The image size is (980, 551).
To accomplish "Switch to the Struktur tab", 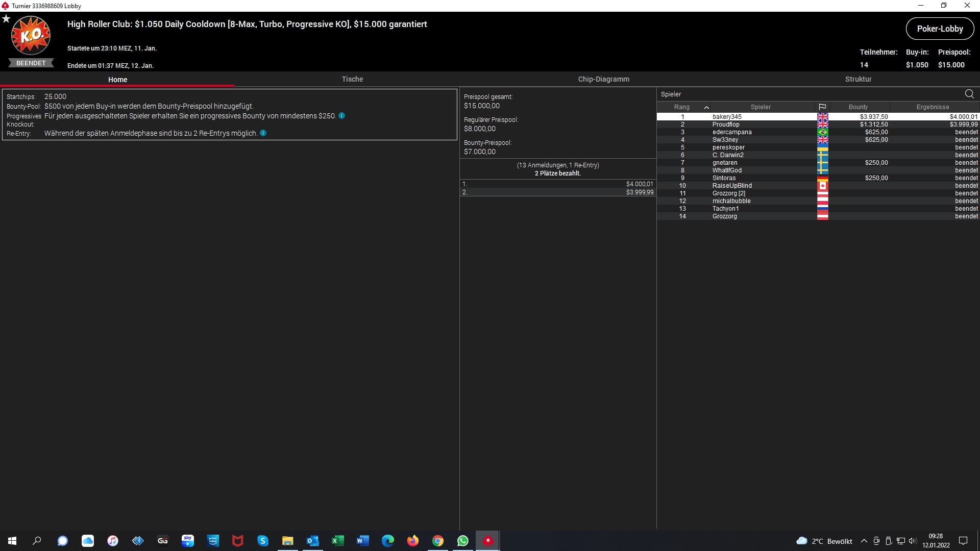I will (858, 79).
